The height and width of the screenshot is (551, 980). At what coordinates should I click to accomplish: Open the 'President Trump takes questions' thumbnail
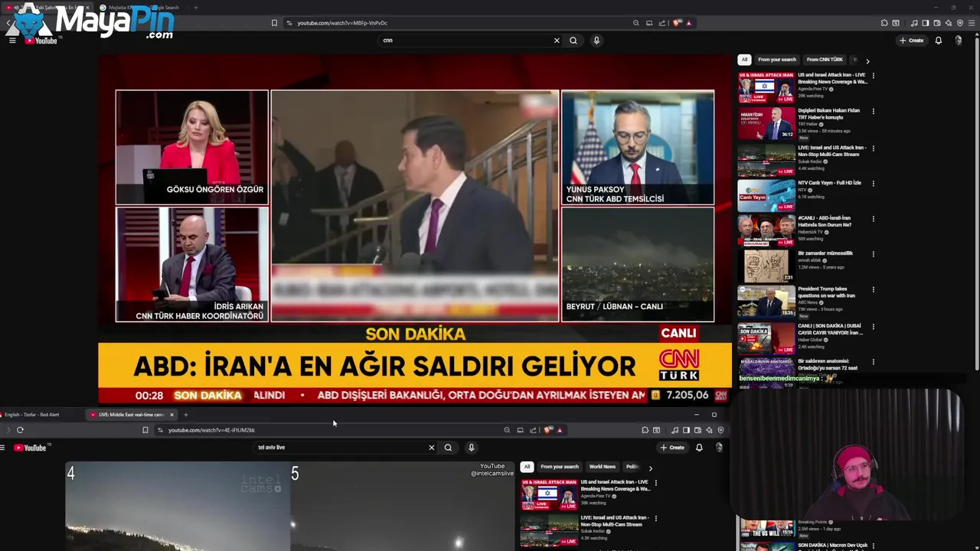(x=766, y=302)
